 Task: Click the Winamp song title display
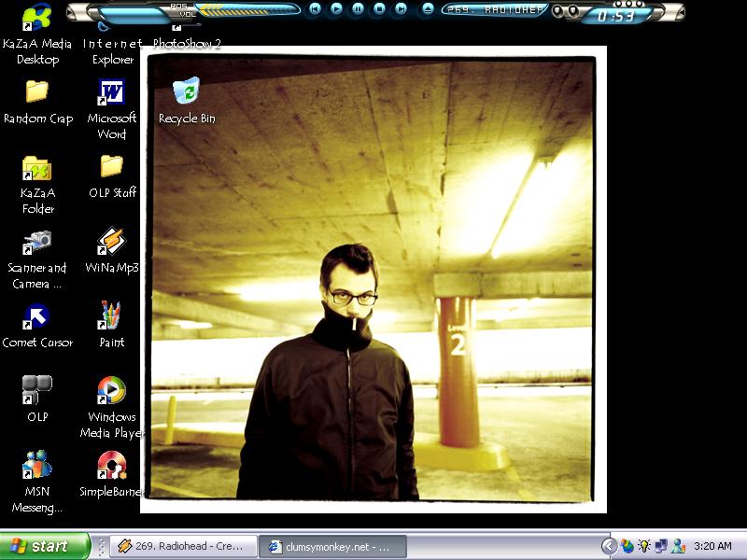click(495, 9)
